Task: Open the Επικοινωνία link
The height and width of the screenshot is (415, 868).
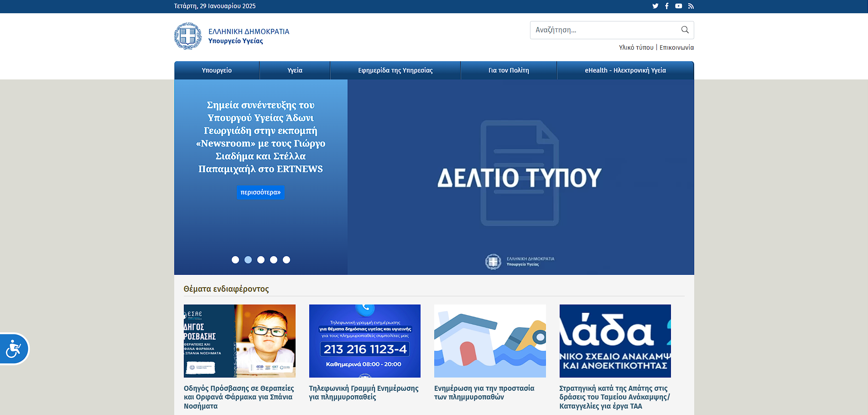Action: point(677,47)
